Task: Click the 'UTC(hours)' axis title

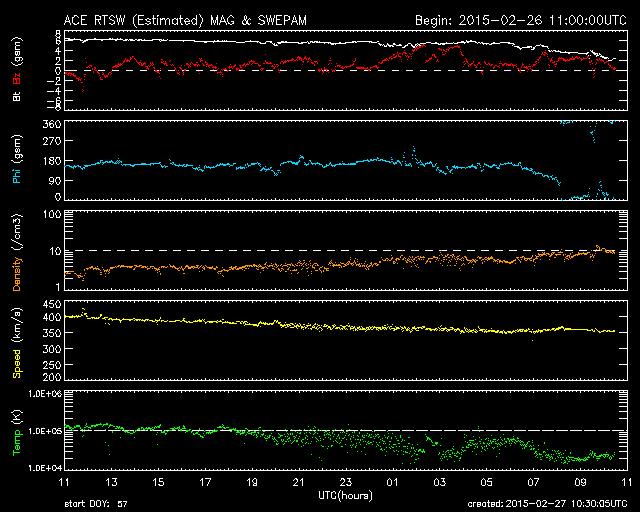Action: (345, 496)
